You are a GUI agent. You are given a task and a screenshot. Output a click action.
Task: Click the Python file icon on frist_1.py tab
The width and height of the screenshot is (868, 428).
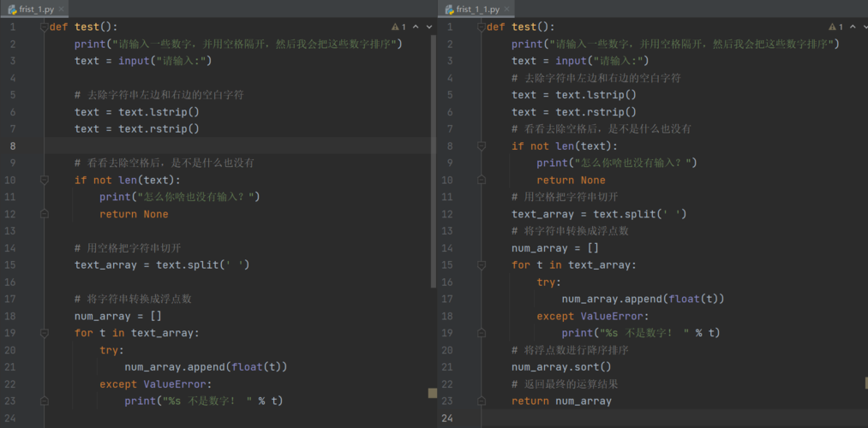13,9
